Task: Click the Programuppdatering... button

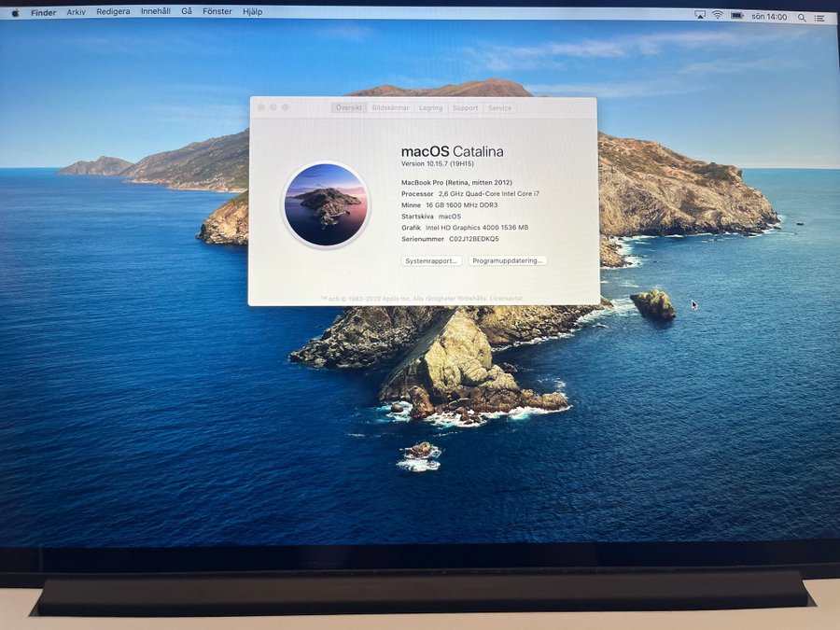Action: [x=508, y=260]
